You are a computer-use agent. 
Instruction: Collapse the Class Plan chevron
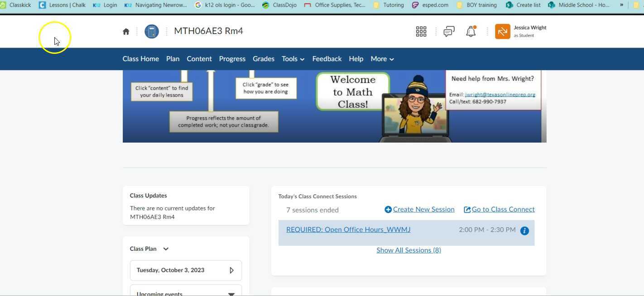(166, 249)
